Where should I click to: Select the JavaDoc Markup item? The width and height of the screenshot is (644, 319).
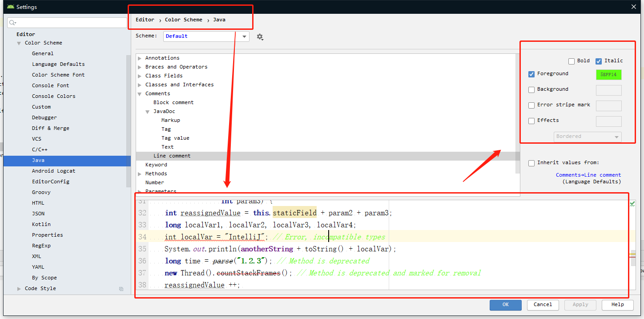click(171, 121)
